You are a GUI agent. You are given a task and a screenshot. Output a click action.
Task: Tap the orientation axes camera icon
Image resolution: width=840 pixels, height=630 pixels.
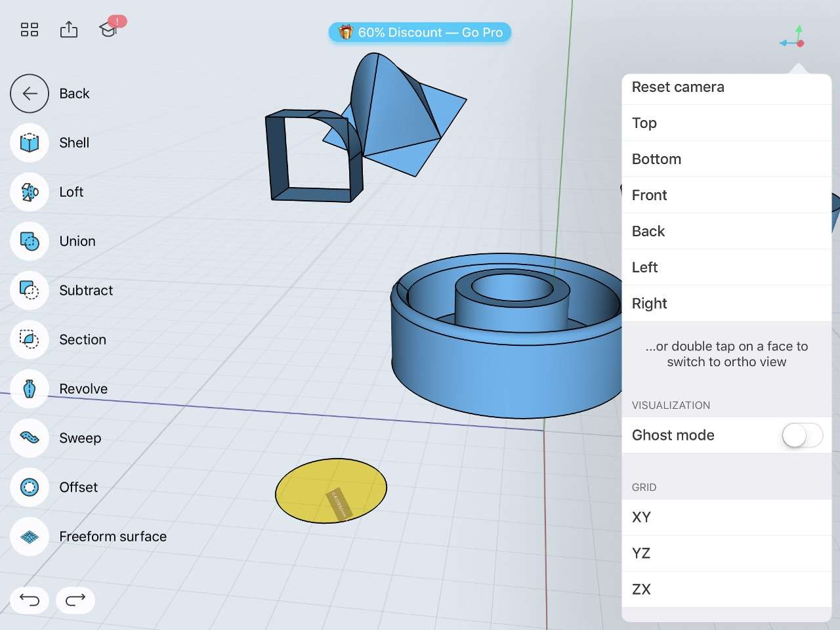coord(793,37)
